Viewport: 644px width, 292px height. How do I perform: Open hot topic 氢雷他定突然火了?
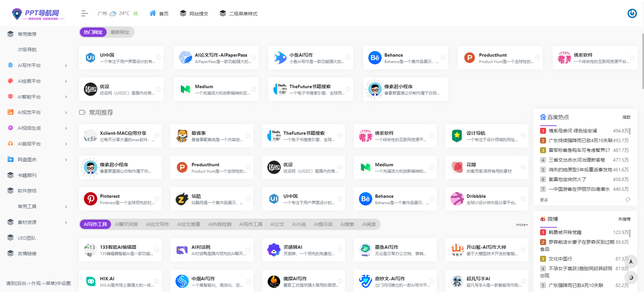click(x=568, y=179)
